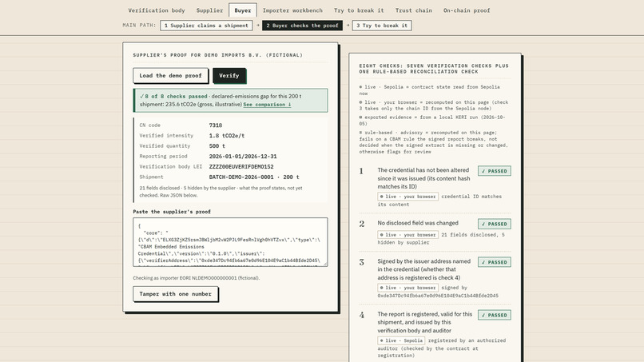Click Load the demo proof button
The width and height of the screenshot is (644, 362).
pyautogui.click(x=170, y=76)
